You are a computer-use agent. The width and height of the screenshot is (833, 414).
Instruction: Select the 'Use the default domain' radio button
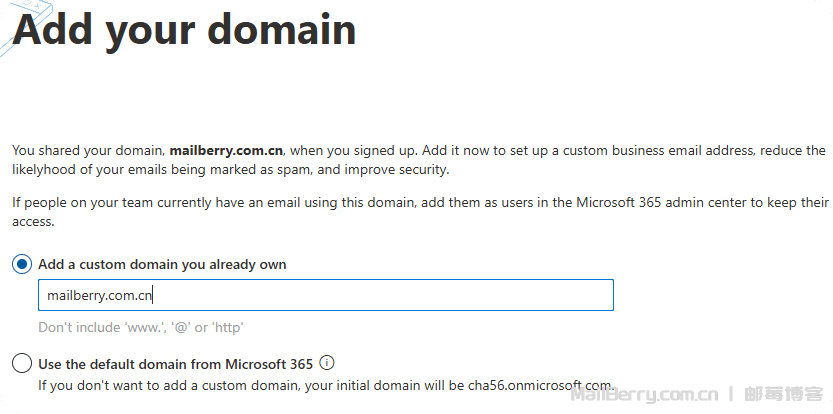(x=21, y=363)
